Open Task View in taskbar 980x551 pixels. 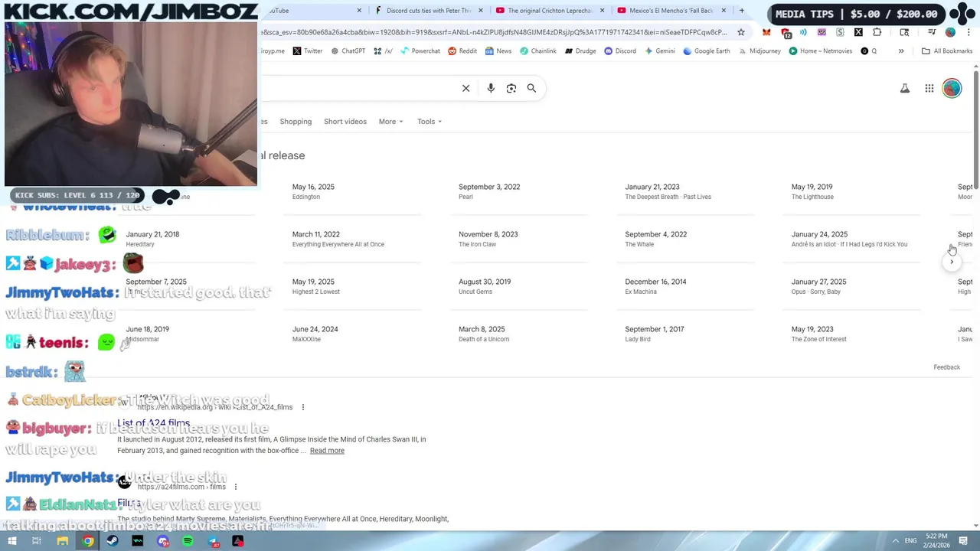(x=36, y=541)
